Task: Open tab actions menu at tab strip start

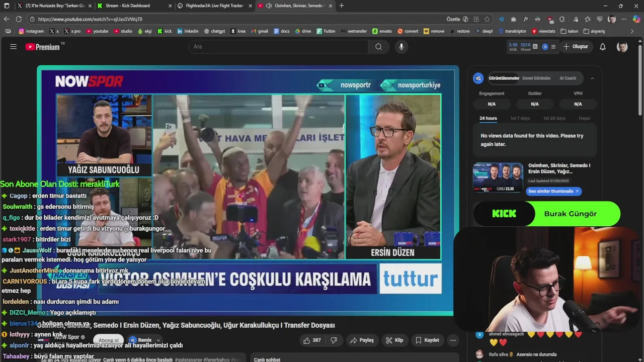Action: (x=7, y=6)
